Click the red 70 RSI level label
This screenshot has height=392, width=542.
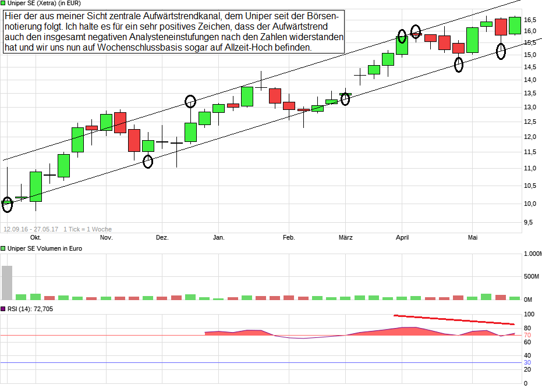(x=527, y=336)
